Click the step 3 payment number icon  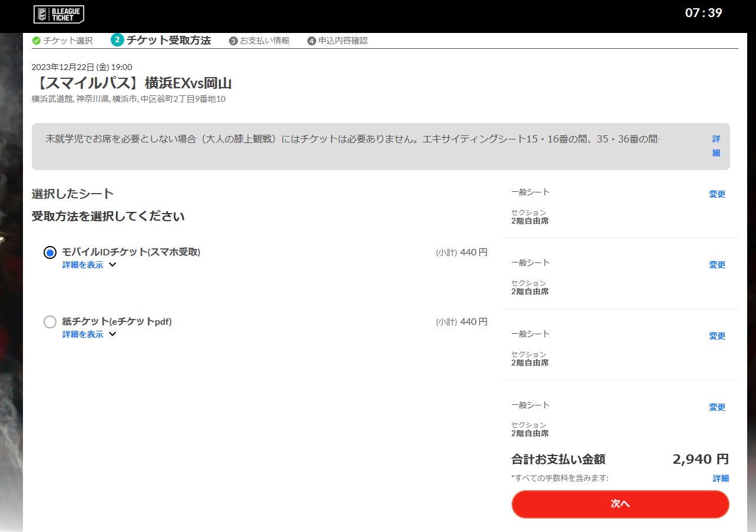233,41
